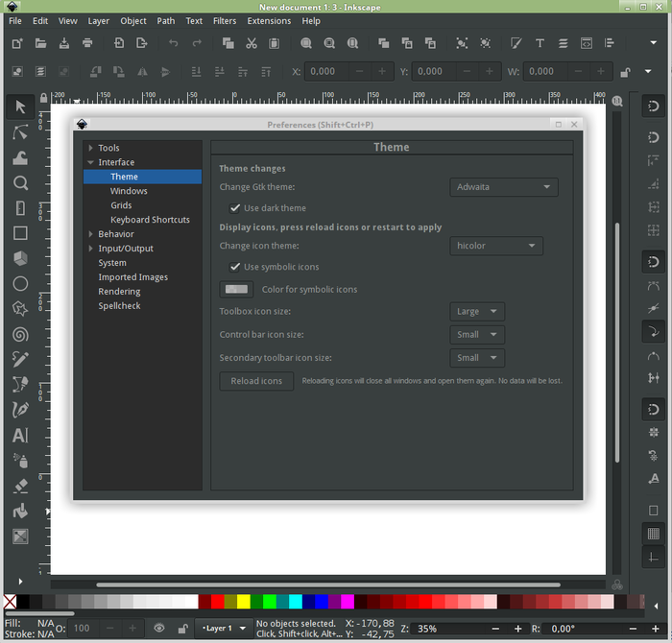Click the Print icon
672x643 pixels.
(87, 43)
